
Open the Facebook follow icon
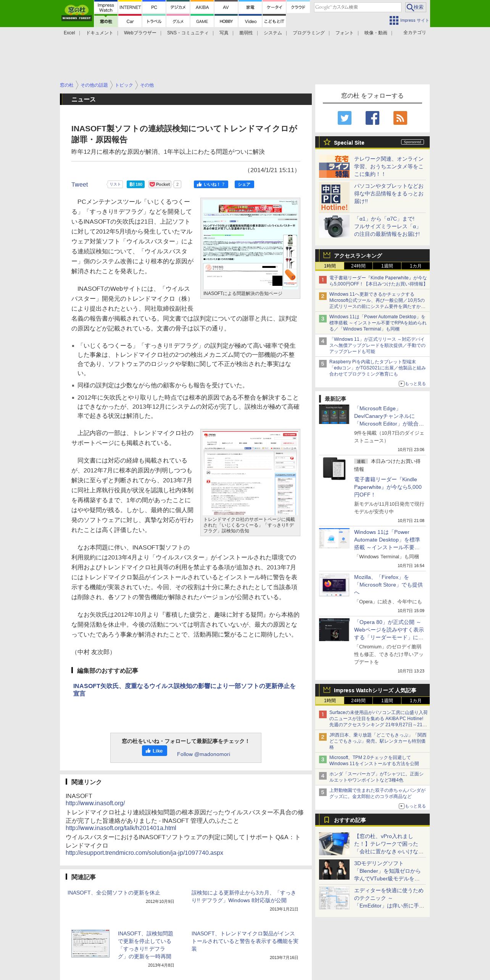pos(372,118)
